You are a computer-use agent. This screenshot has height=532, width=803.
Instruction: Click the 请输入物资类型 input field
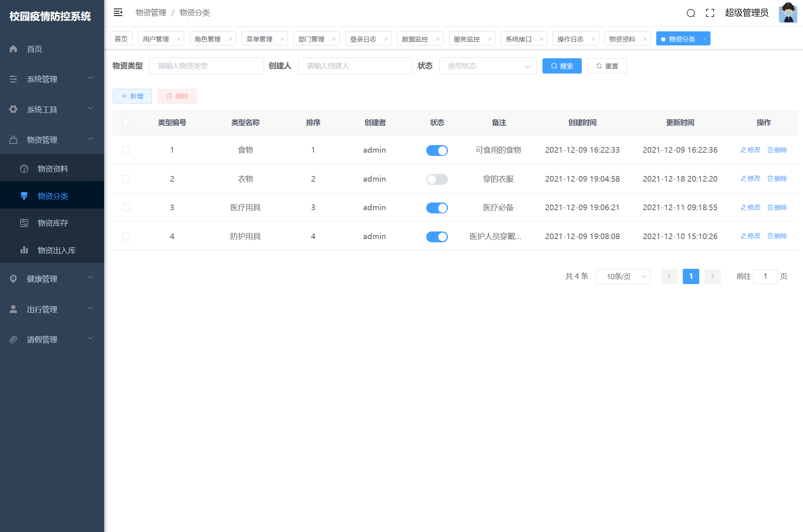(x=206, y=66)
